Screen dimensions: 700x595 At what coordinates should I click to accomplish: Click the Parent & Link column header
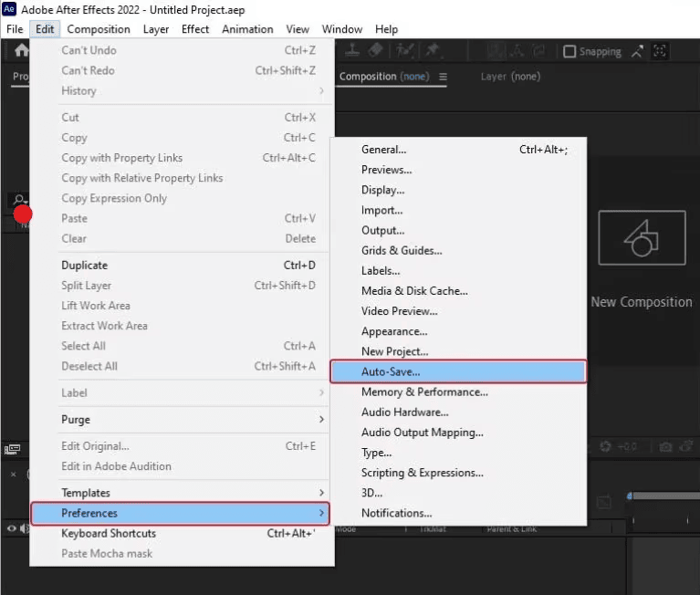click(x=512, y=529)
